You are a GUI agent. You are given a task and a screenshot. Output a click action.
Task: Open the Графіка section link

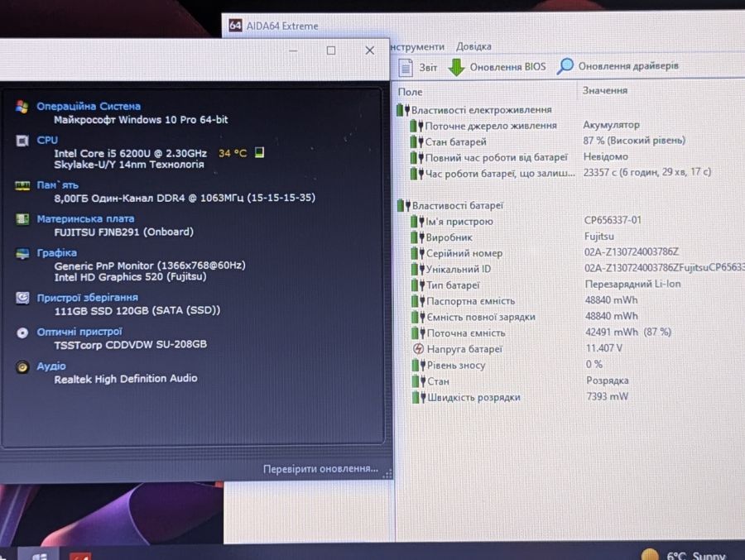click(x=56, y=253)
